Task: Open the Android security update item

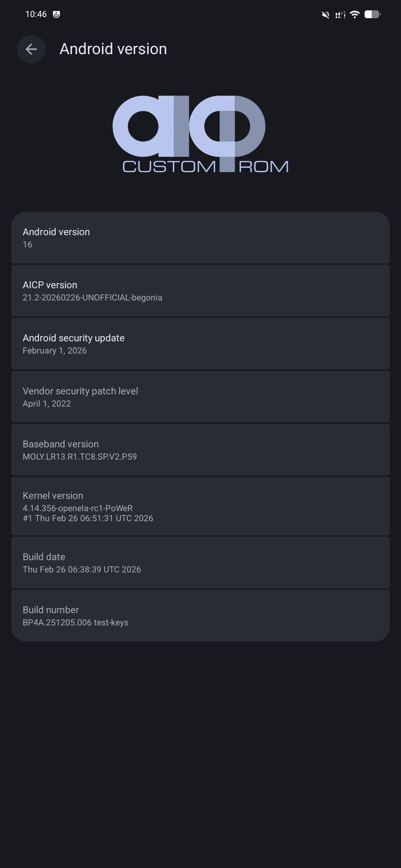Action: pyautogui.click(x=200, y=344)
